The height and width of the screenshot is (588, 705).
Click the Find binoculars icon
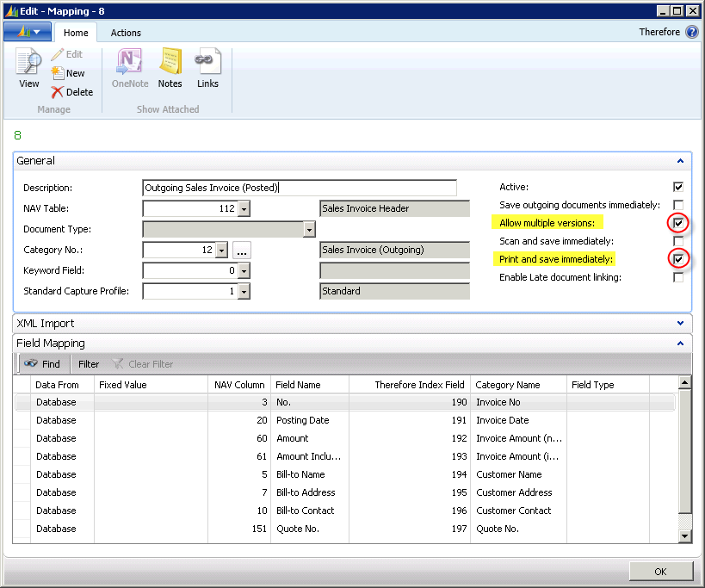tap(29, 364)
